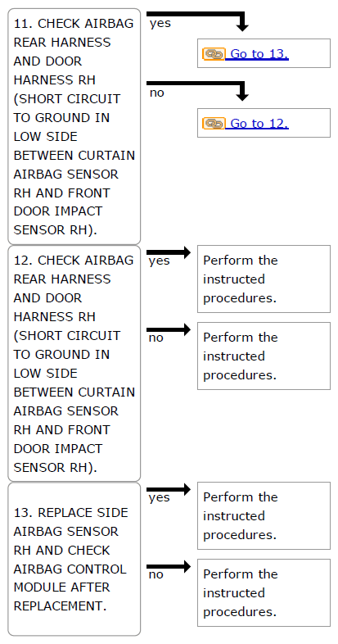Select the step 12 check airbag harness box

pyautogui.click(x=74, y=364)
